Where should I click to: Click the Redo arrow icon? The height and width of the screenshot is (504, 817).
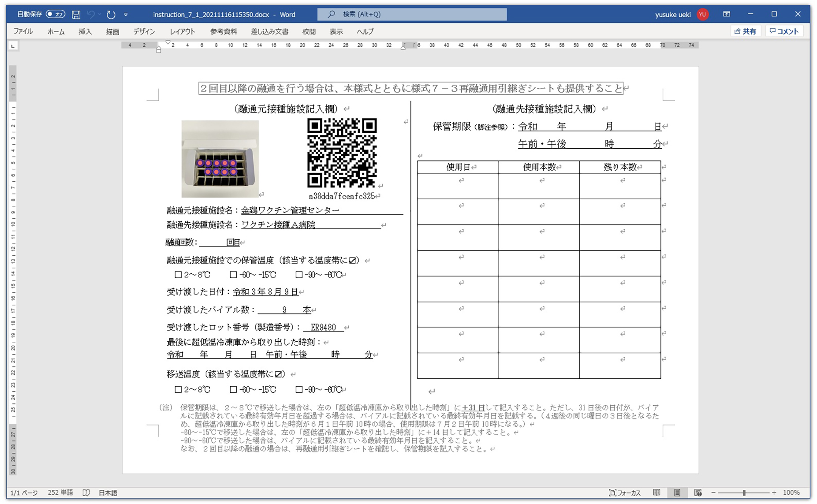coord(111,15)
